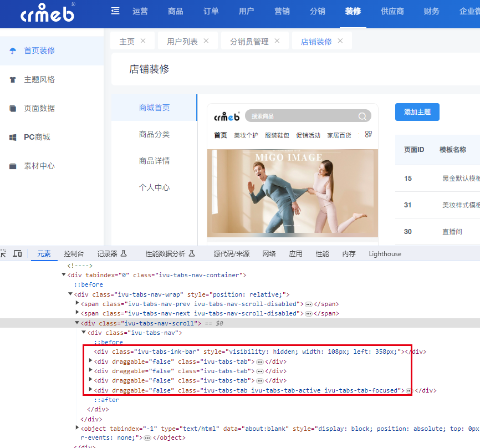This screenshot has width=480, height=448.
Task: Open the 订单 top menu
Action: pyautogui.click(x=211, y=11)
